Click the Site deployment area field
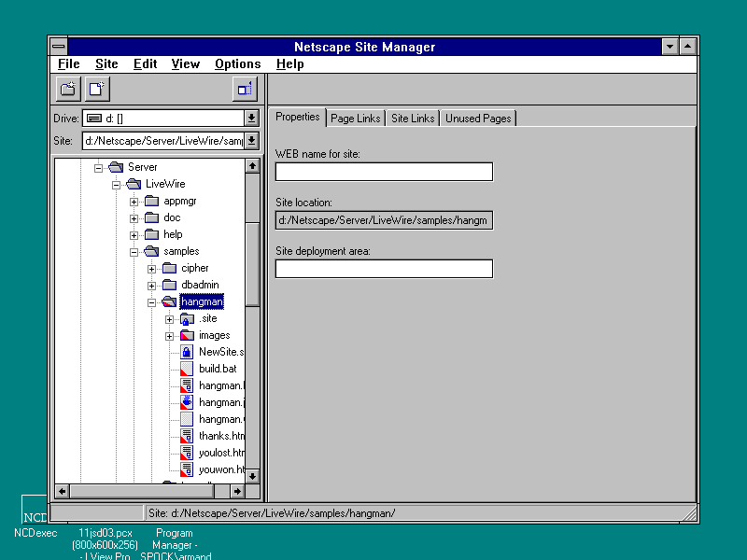This screenshot has width=747, height=560. pos(384,269)
